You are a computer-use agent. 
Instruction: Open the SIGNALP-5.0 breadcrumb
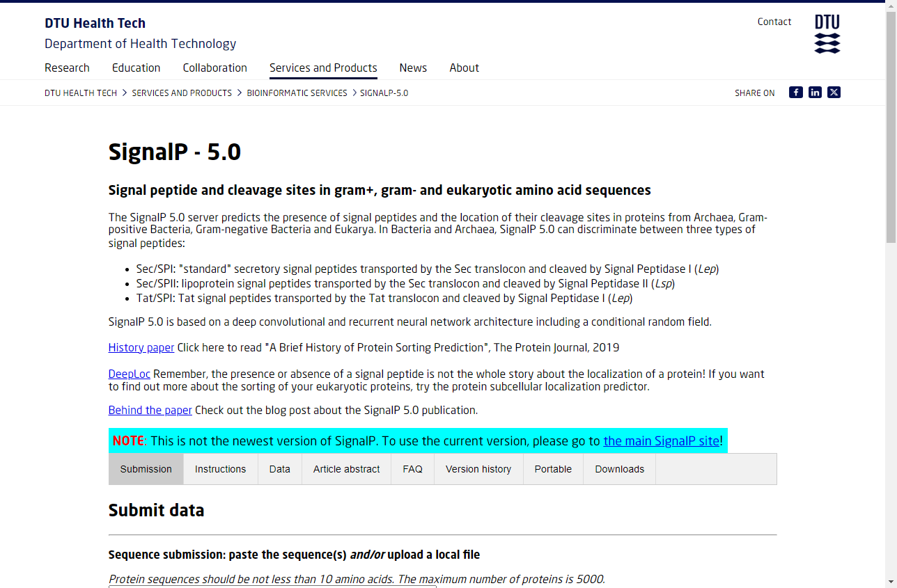(x=384, y=93)
